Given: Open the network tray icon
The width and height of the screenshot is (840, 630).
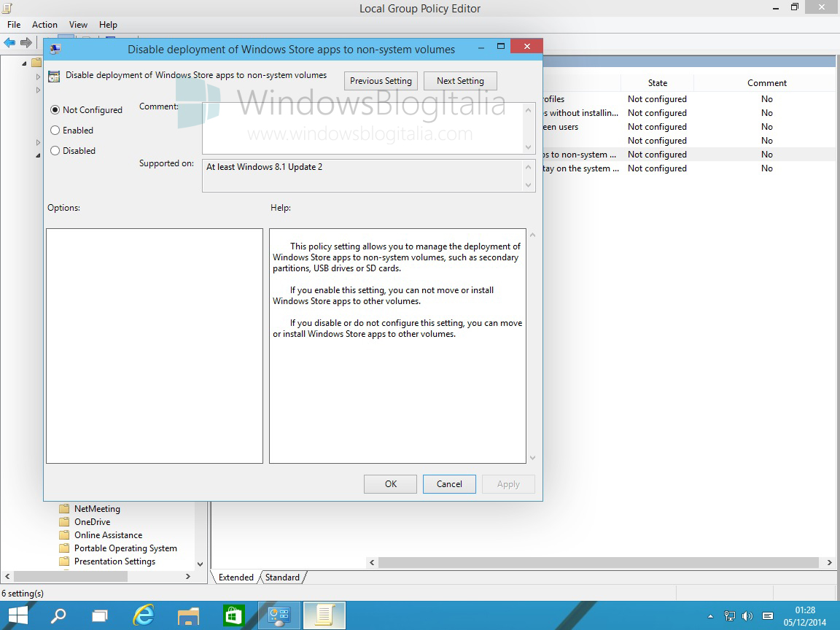Looking at the screenshot, I should 730,616.
